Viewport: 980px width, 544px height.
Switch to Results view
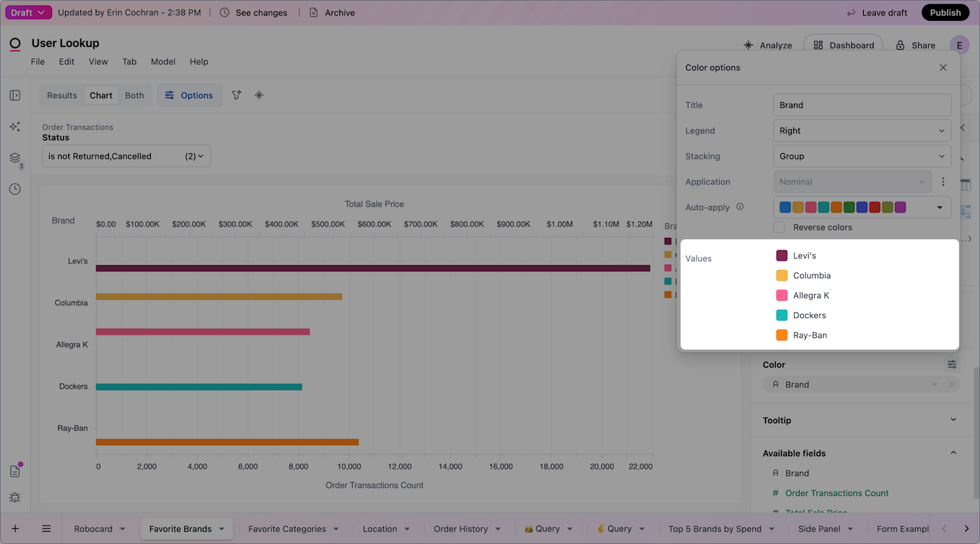click(62, 96)
